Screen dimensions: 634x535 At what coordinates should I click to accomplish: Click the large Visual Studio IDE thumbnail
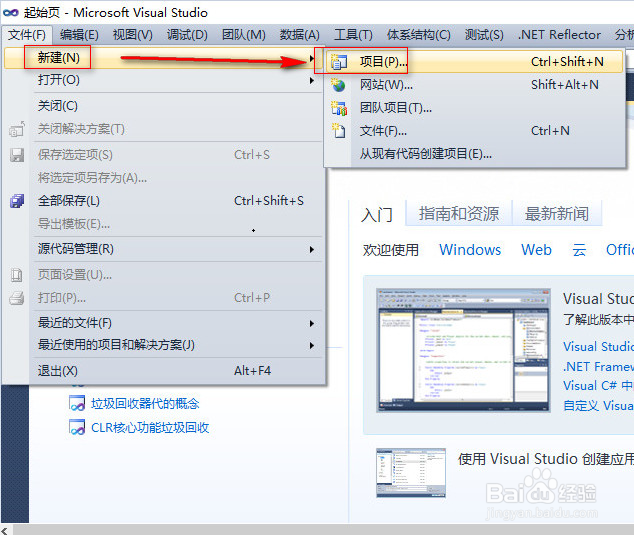tap(463, 350)
